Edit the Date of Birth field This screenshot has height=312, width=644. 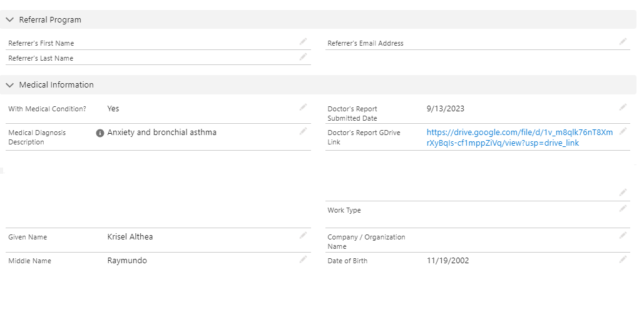(x=623, y=259)
